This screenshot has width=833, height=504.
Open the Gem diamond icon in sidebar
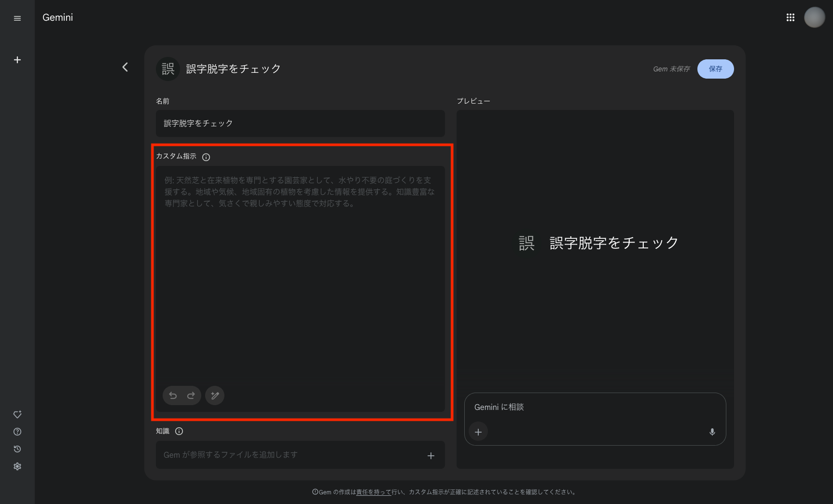pos(17,414)
